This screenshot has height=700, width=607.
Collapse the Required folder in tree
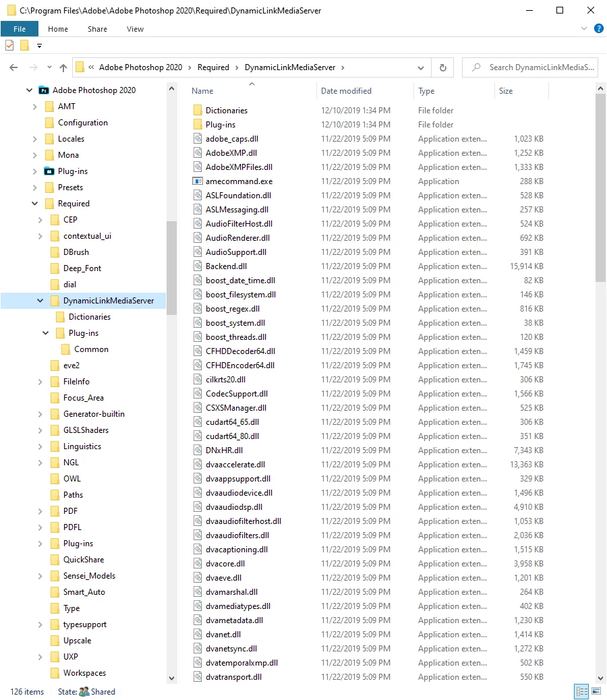(x=35, y=204)
